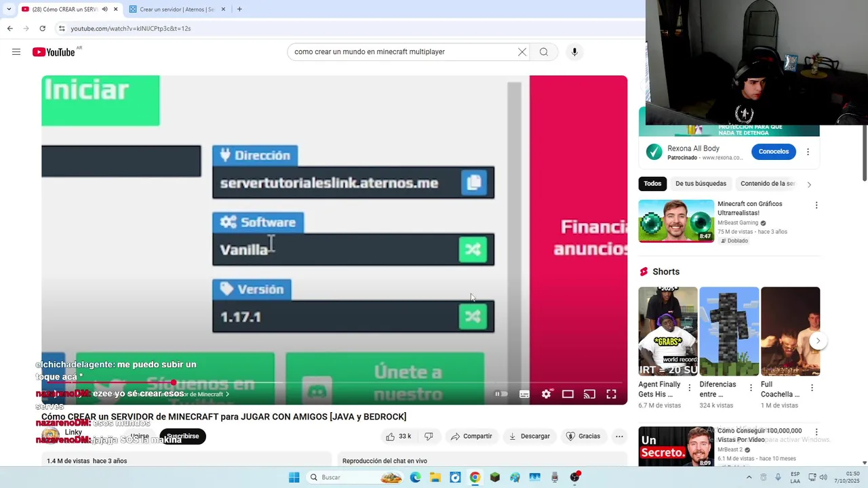Go to the YouTube home logo
The width and height of the screenshot is (868, 488).
(54, 52)
